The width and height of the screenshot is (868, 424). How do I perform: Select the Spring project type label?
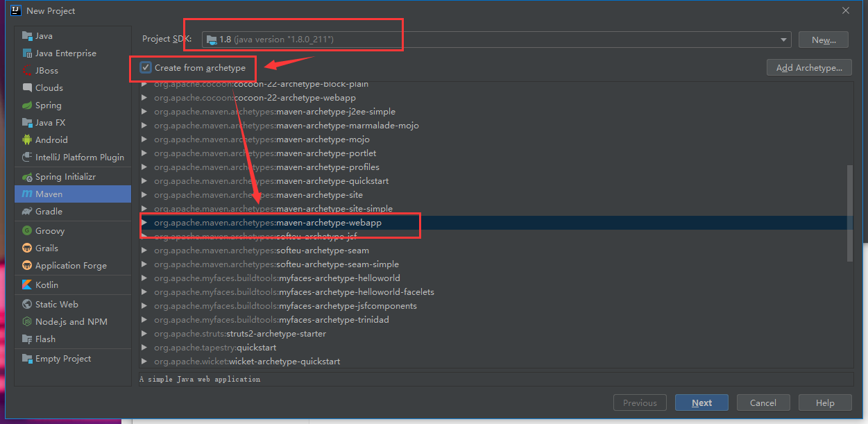(x=49, y=105)
